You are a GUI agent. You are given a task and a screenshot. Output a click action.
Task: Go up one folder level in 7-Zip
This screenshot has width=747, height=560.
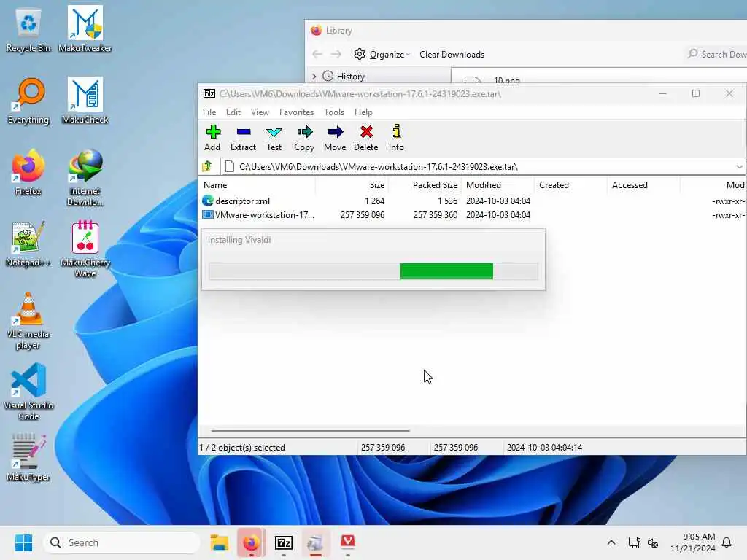207,166
